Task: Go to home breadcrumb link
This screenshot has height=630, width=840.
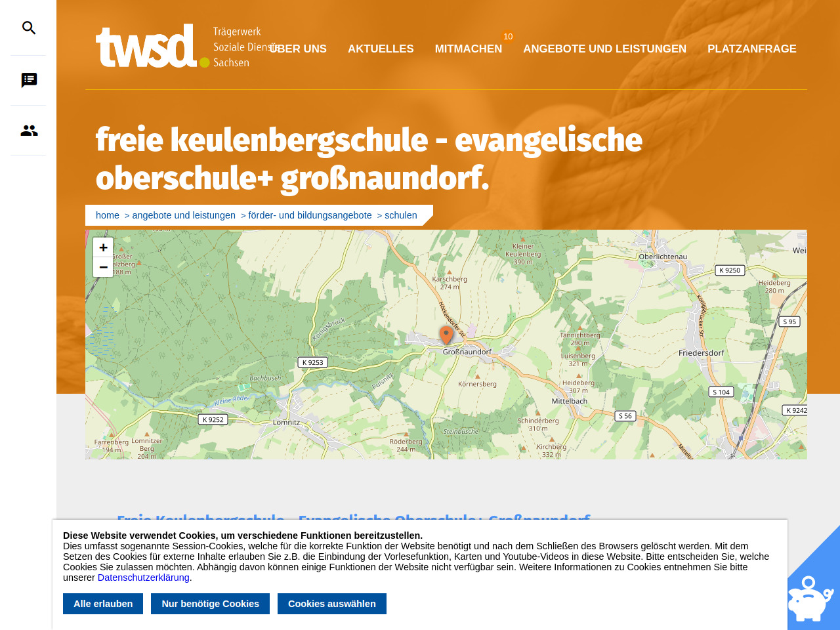Action: (108, 215)
